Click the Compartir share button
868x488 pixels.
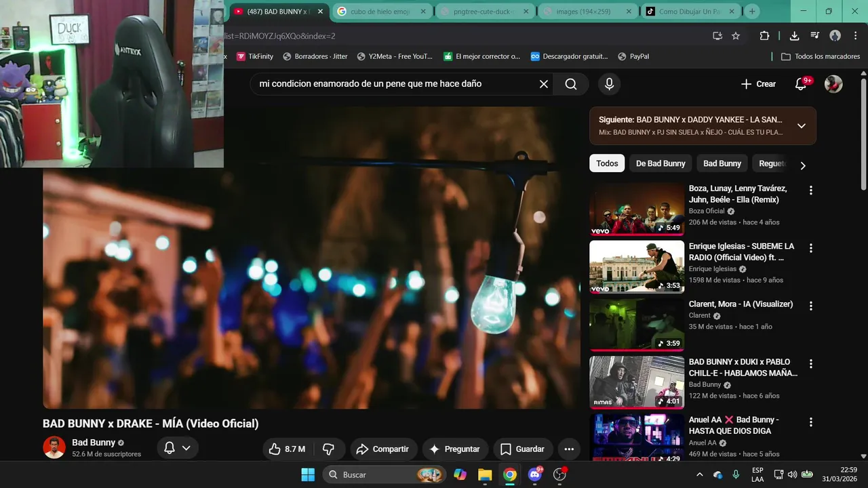pos(382,449)
